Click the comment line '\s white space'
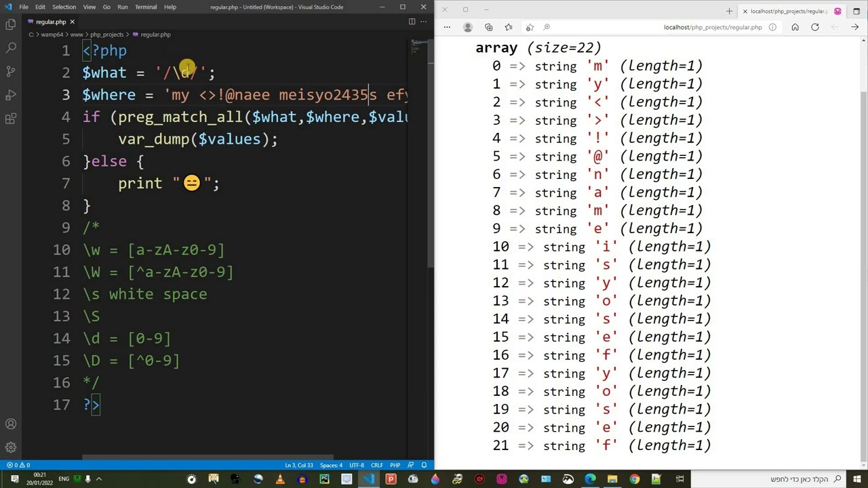 click(144, 294)
